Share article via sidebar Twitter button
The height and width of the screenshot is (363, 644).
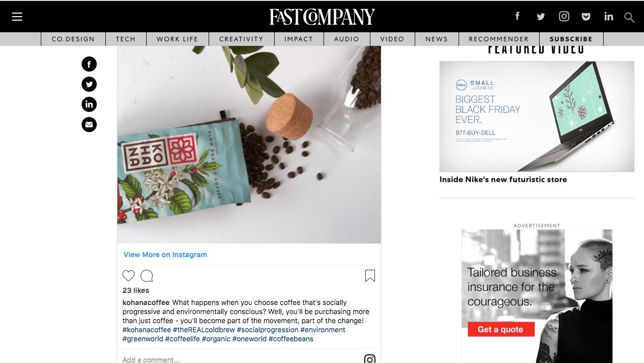(x=89, y=84)
